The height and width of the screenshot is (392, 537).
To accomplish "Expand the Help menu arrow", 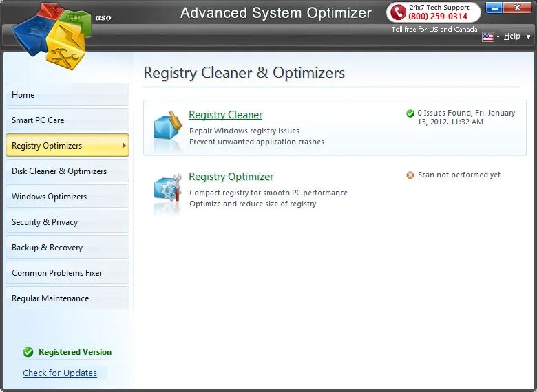I will [x=529, y=36].
